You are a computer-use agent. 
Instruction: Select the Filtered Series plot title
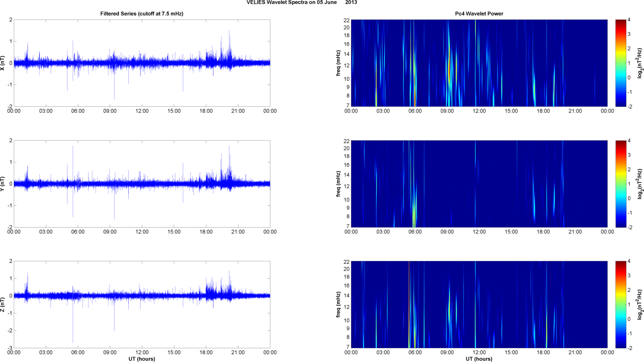pyautogui.click(x=142, y=14)
